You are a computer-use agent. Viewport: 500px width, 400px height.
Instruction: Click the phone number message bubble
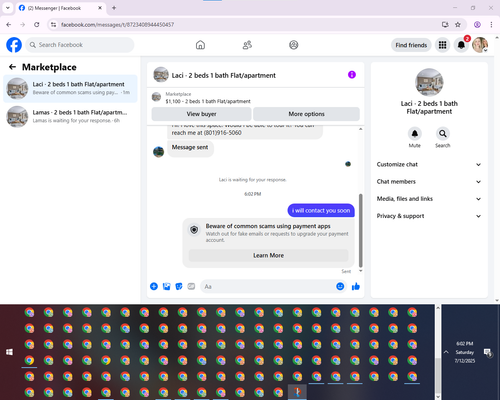(245, 132)
